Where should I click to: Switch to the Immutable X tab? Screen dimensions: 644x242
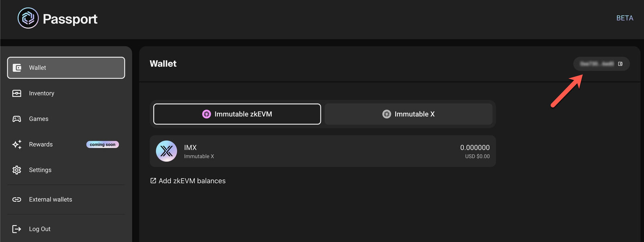point(409,114)
